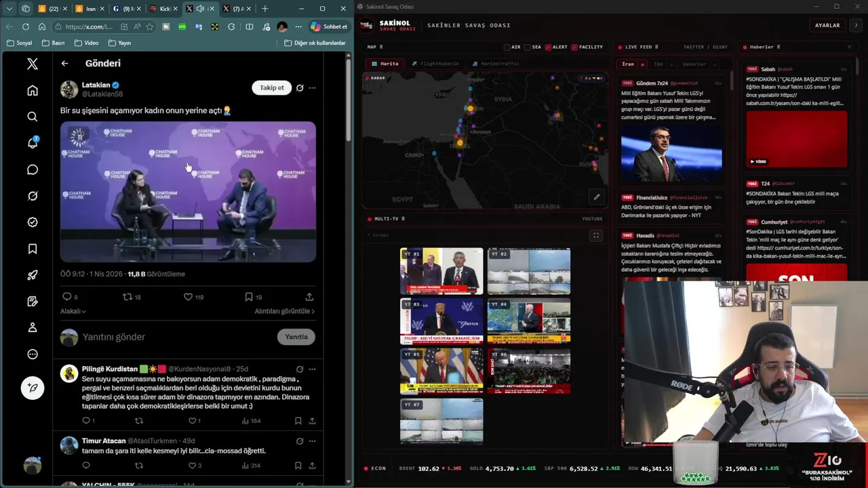Open Sosyal bookmarks folder

coord(19,43)
